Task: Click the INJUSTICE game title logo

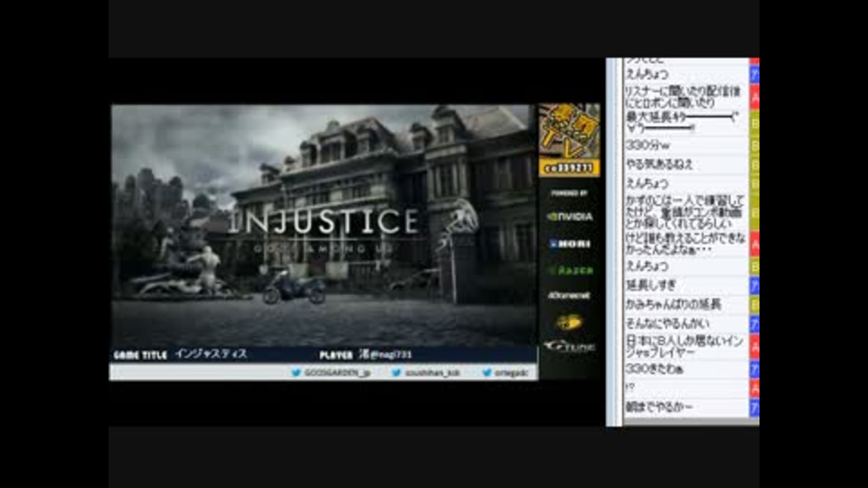Action: [325, 223]
